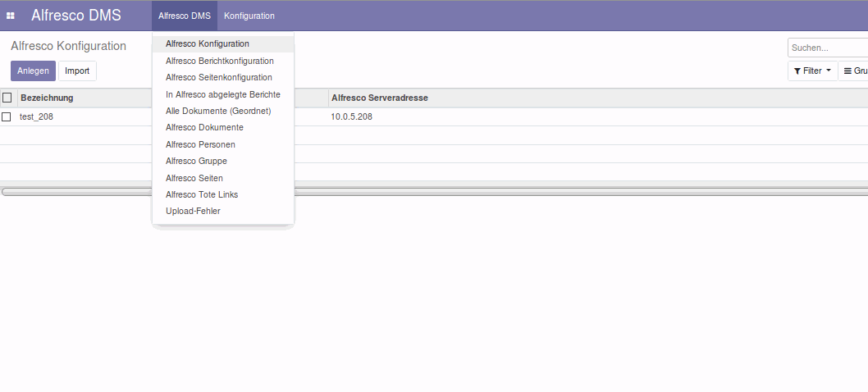Screen dimensions: 868x392
Task: Select Alfresco Berichtkonfiguration menu entry
Action: (x=223, y=61)
